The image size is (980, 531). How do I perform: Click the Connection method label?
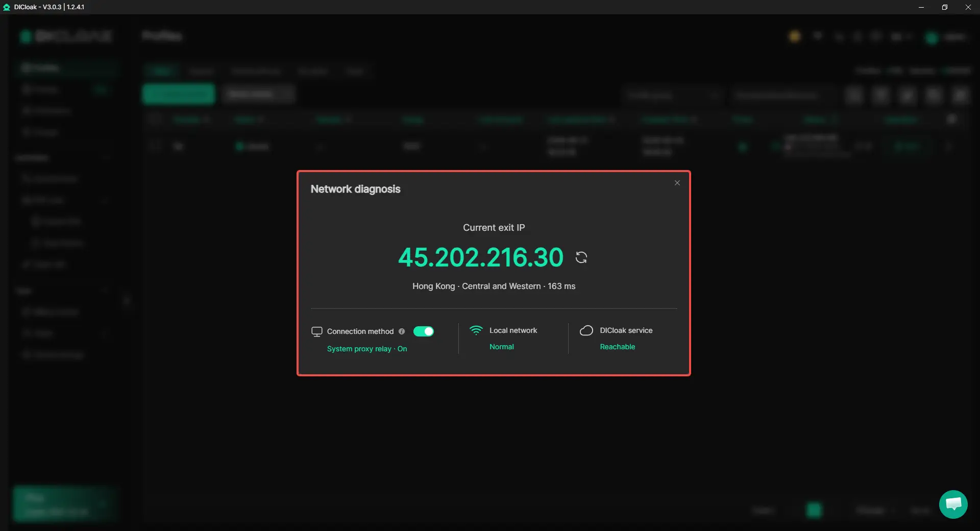(x=360, y=331)
